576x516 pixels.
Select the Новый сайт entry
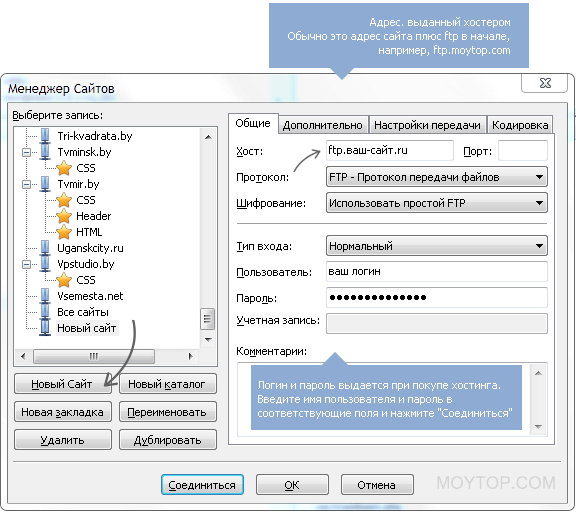tap(87, 328)
